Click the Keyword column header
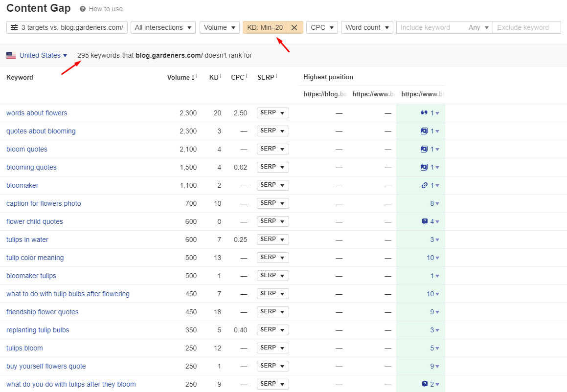 tap(20, 77)
